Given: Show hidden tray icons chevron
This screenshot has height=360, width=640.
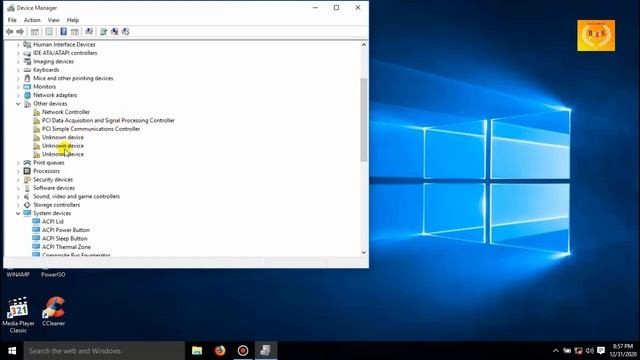Looking at the screenshot, I should tap(556, 351).
